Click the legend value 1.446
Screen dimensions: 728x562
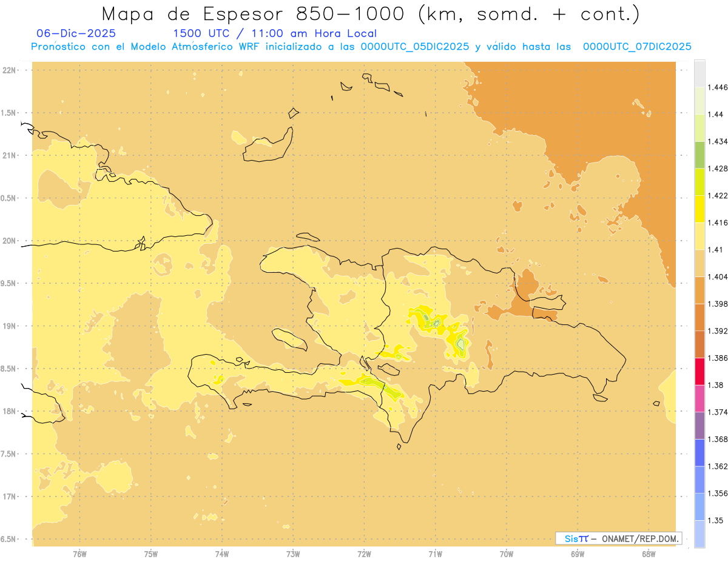pos(718,87)
